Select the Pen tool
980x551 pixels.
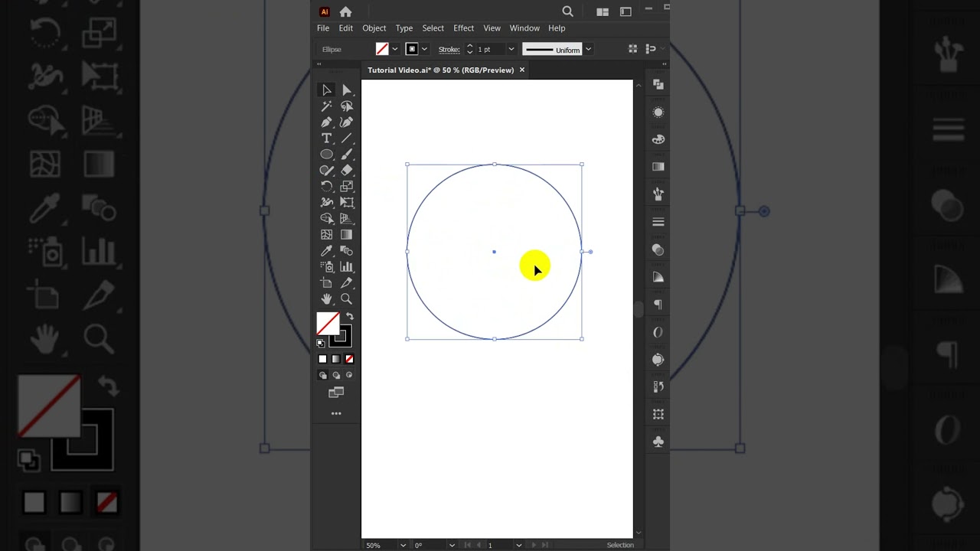coord(327,122)
